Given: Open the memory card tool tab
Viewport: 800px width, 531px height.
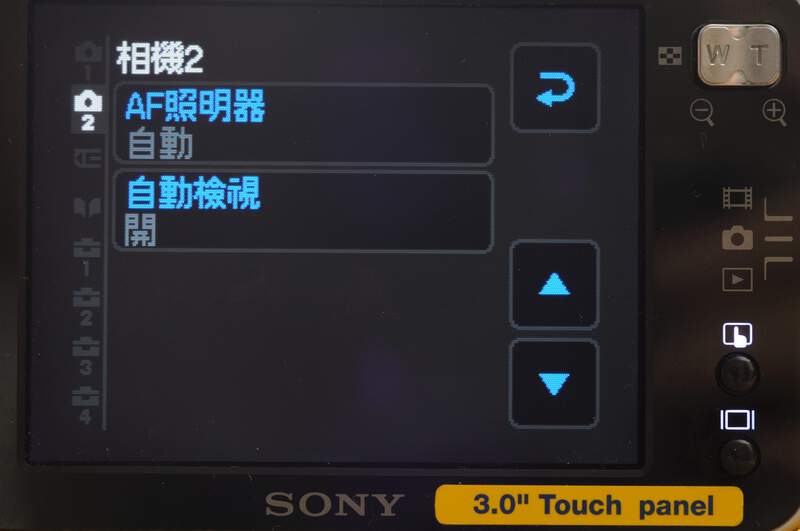Looking at the screenshot, I should [x=88, y=158].
